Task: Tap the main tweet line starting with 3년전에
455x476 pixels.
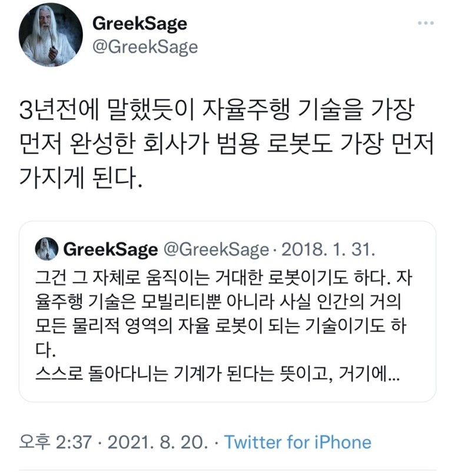Action: (217, 110)
